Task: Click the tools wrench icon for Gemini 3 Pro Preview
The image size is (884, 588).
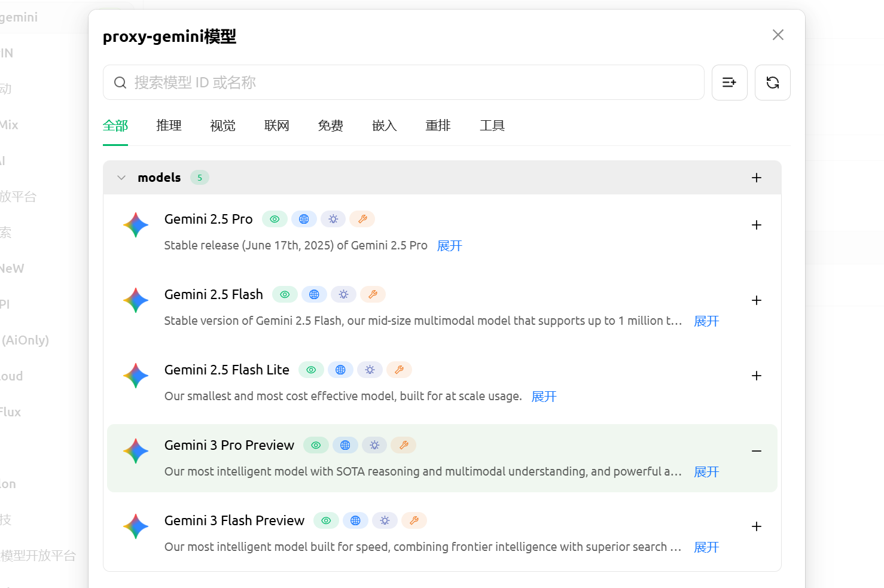Action: pyautogui.click(x=404, y=445)
